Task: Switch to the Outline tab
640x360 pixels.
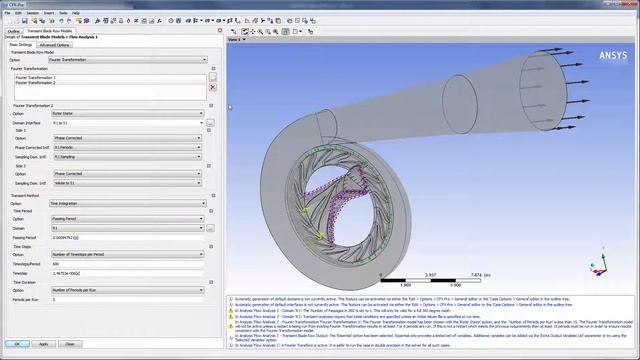Action: click(13, 31)
